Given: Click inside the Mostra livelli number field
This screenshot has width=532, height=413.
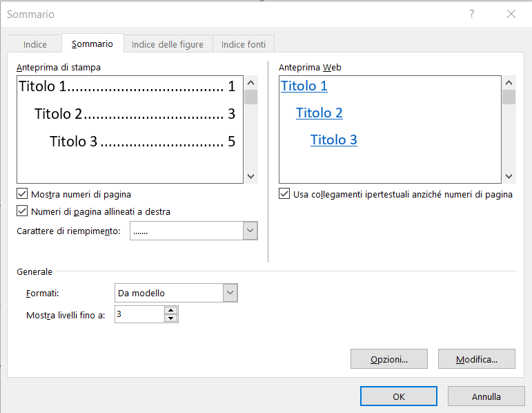Looking at the screenshot, I should pos(139,315).
